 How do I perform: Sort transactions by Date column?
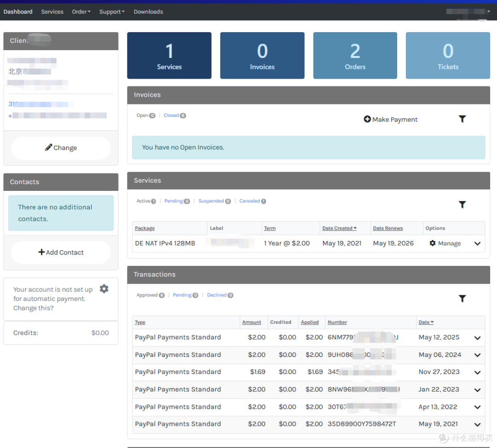pos(426,322)
